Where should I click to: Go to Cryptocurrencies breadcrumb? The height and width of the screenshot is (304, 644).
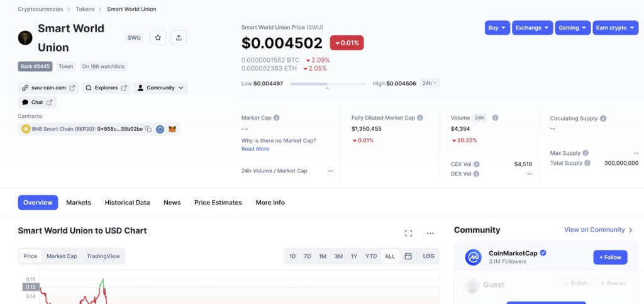40,9
